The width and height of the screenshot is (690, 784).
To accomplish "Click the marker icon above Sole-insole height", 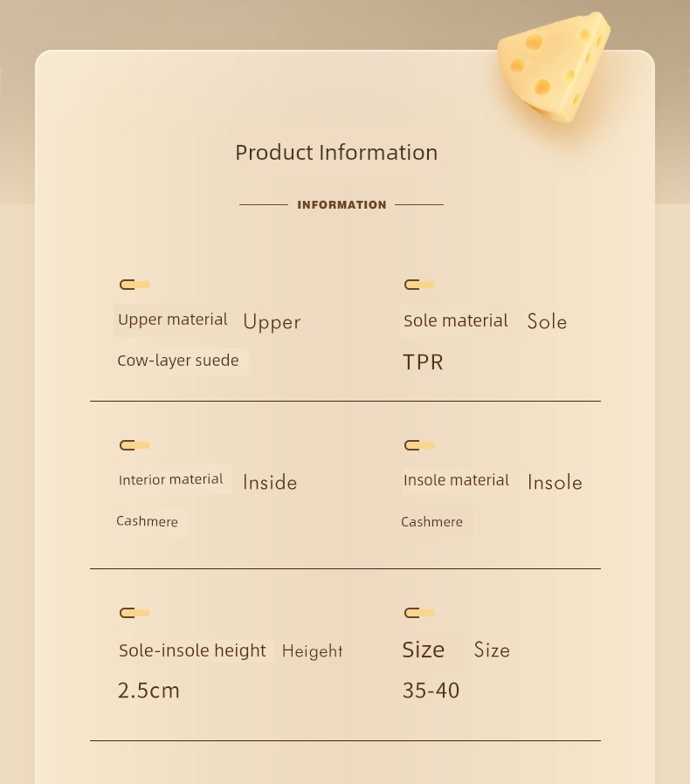I will [135, 613].
